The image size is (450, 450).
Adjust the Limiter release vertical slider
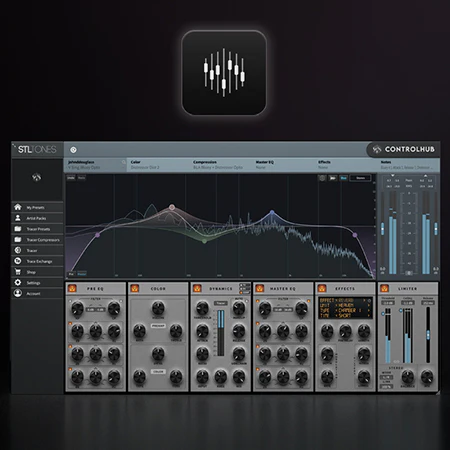click(x=428, y=335)
